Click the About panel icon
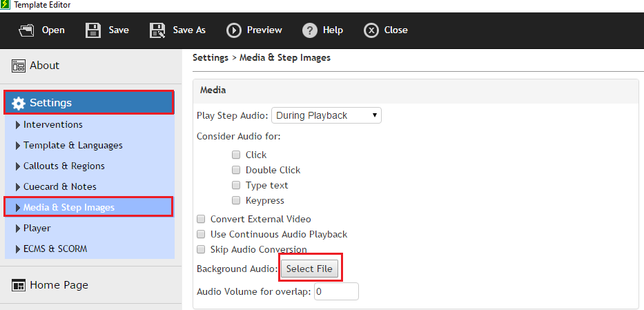Screen dimensions: 644x310 19,66
